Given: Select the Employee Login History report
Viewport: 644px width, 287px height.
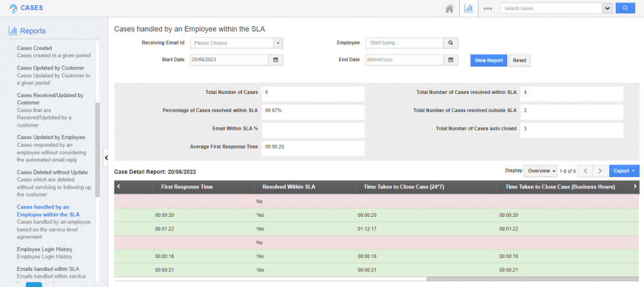Looking at the screenshot, I should tap(44, 249).
